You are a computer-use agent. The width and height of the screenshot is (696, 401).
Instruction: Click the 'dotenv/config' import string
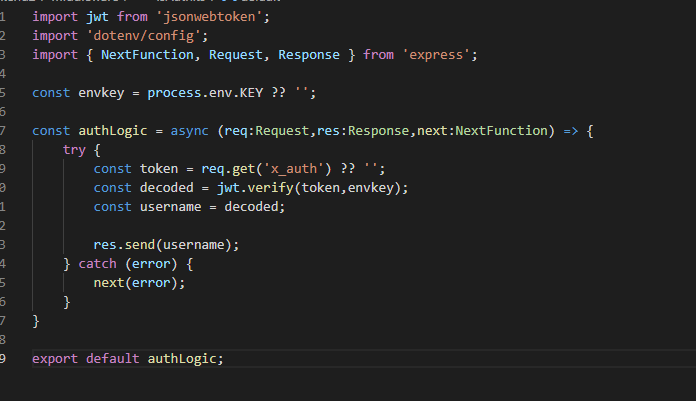point(143,36)
